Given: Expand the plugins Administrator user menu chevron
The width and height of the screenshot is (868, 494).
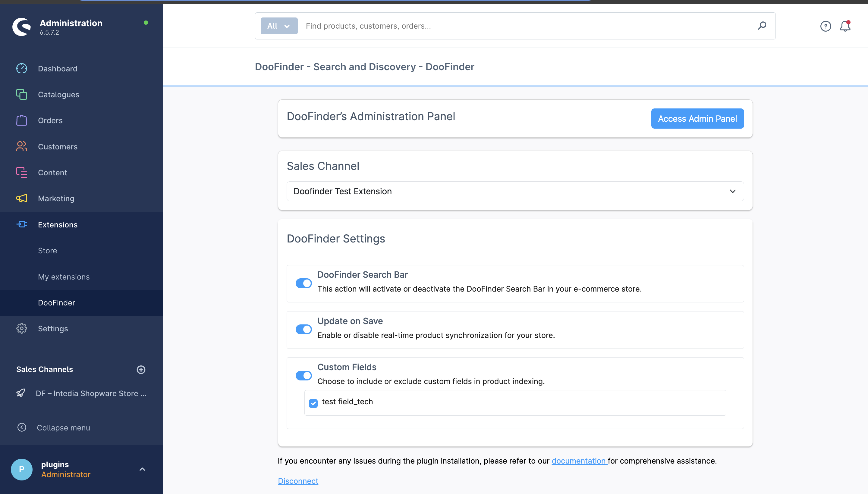Looking at the screenshot, I should coord(142,469).
